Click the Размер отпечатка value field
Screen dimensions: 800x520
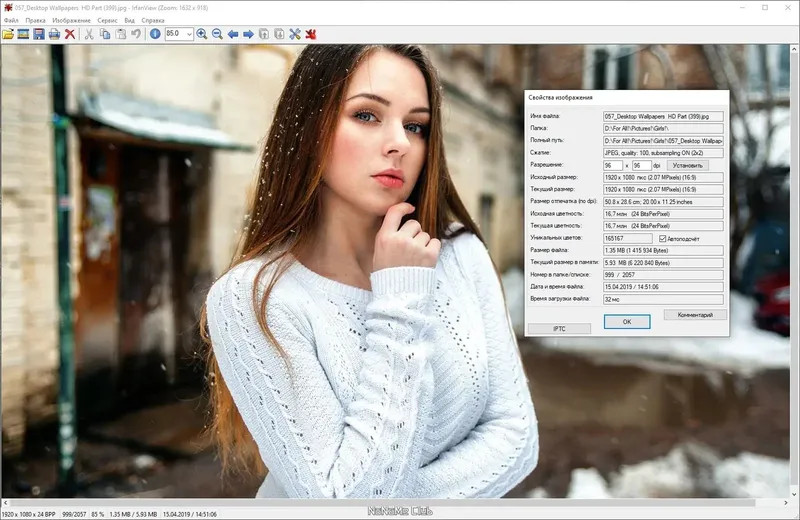pos(663,202)
